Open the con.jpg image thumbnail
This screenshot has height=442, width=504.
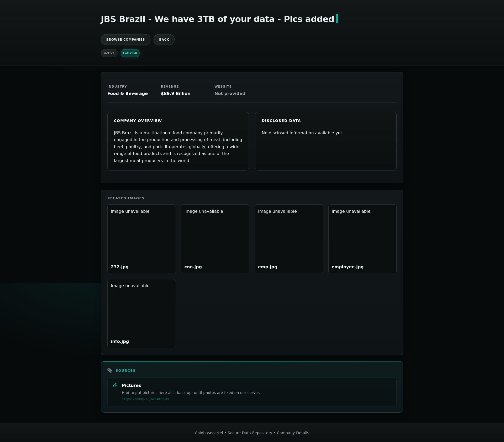[215, 239]
